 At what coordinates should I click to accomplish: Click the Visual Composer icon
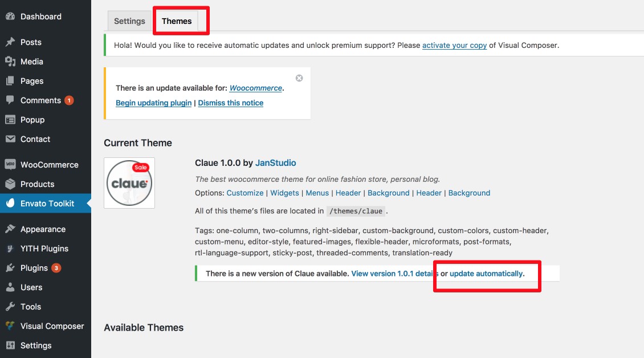[10, 326]
